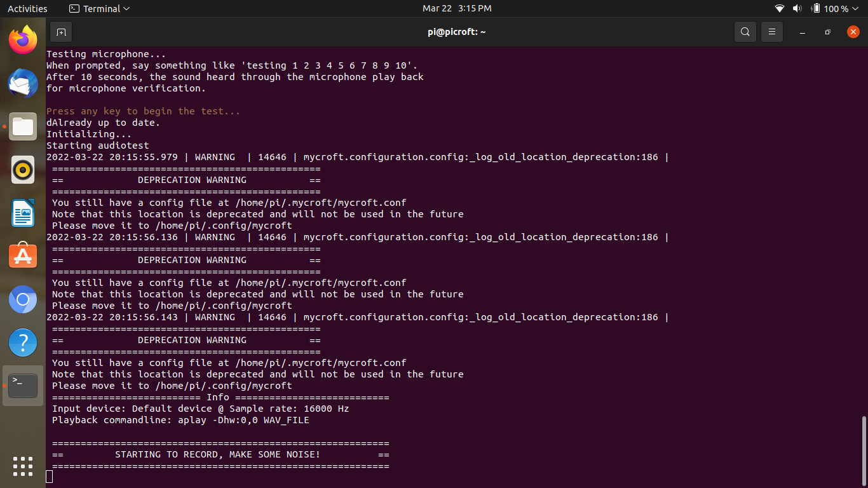This screenshot has height=488, width=868.
Task: Open the Activities overview
Action: [x=27, y=8]
